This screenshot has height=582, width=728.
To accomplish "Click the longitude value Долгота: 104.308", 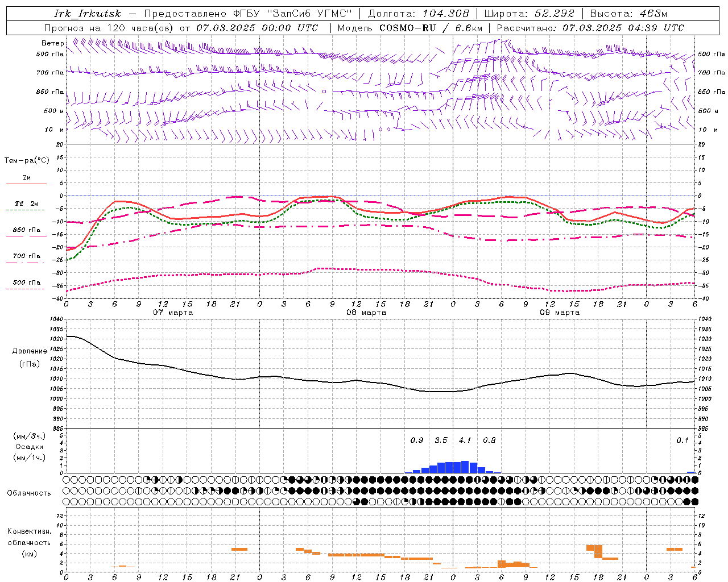I will point(419,14).
